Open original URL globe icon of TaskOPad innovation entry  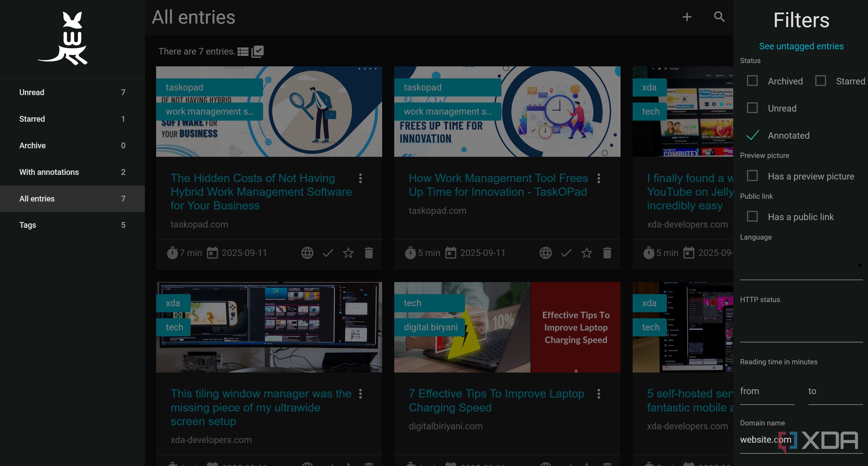pos(546,253)
